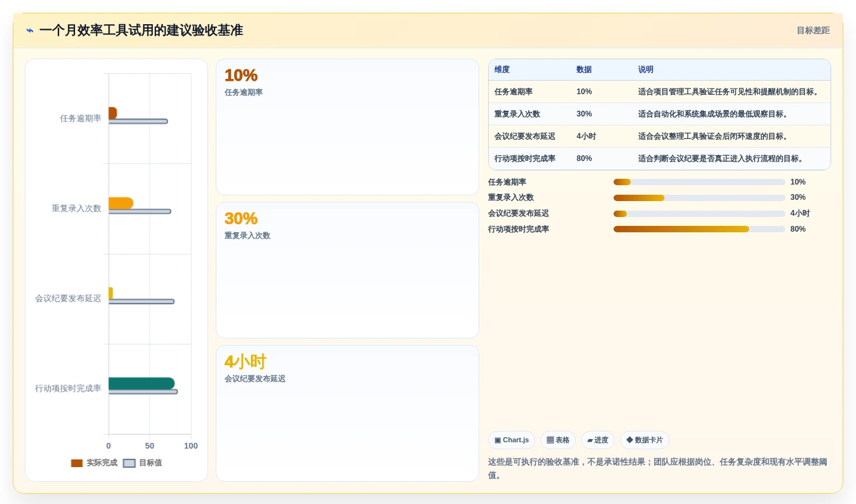The image size is (856, 504).
Task: Click the 重复录入次数 progress bar
Action: point(699,198)
